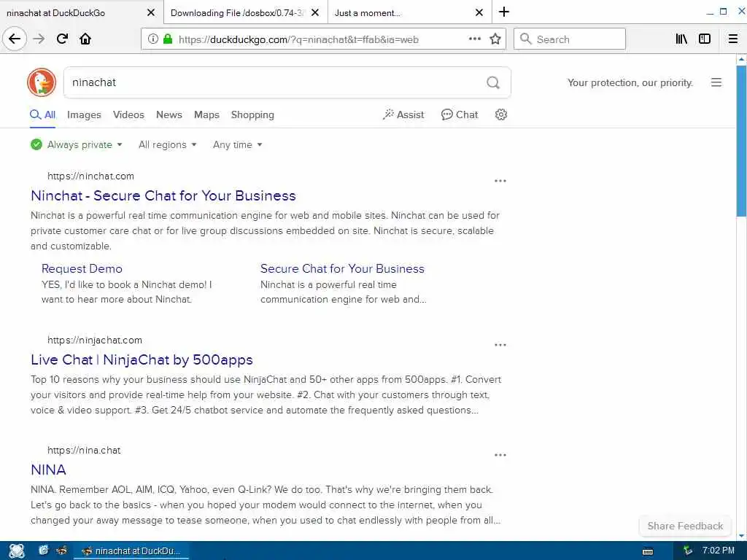Click the scrollbar down arrow

click(x=741, y=536)
